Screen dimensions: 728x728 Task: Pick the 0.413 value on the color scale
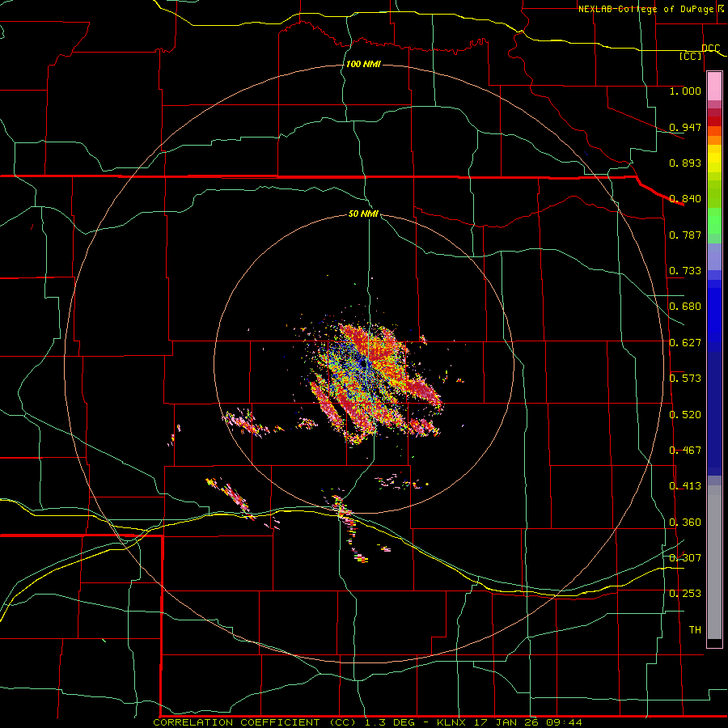coord(685,486)
